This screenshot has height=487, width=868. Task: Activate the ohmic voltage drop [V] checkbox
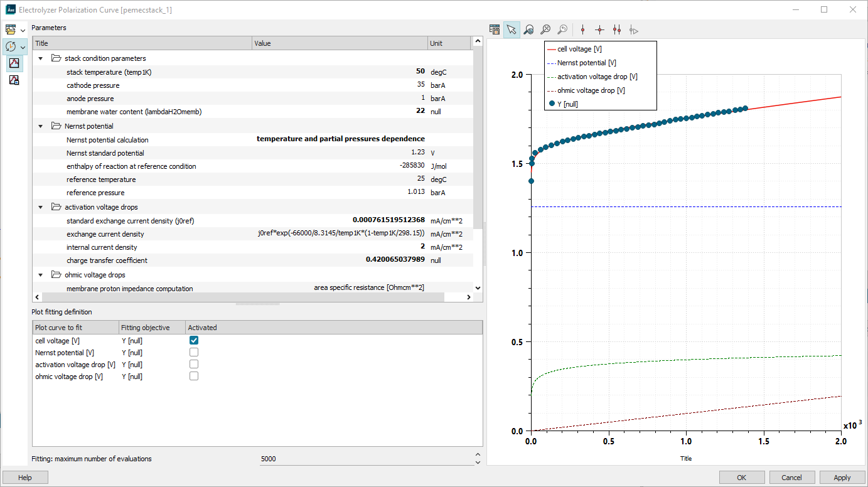[194, 376]
